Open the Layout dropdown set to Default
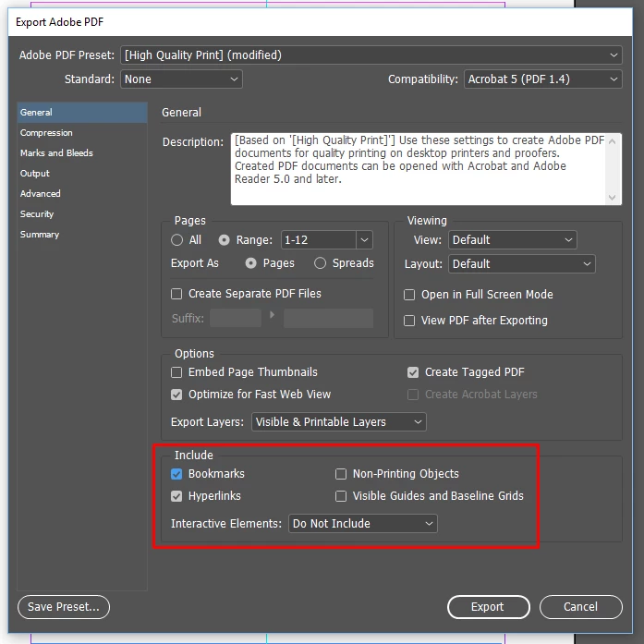Viewport: 644px width, 644px height. [522, 263]
